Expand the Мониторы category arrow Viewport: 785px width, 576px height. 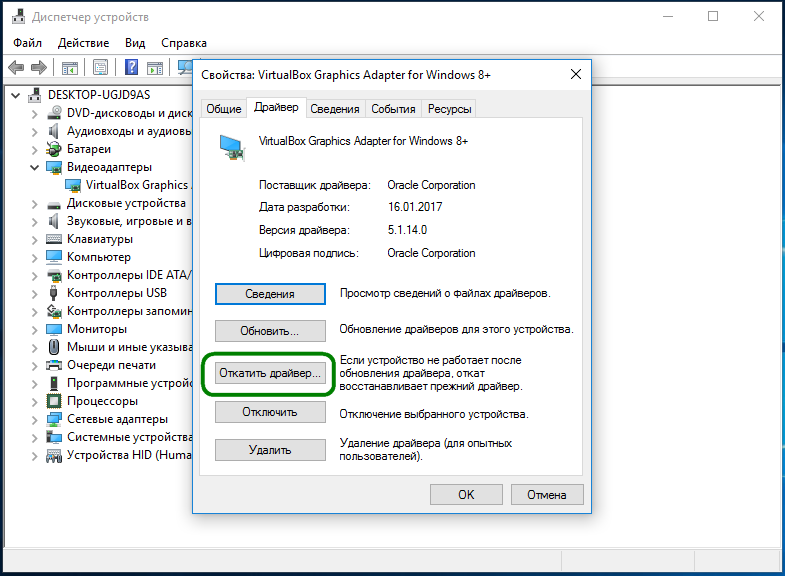[35, 330]
